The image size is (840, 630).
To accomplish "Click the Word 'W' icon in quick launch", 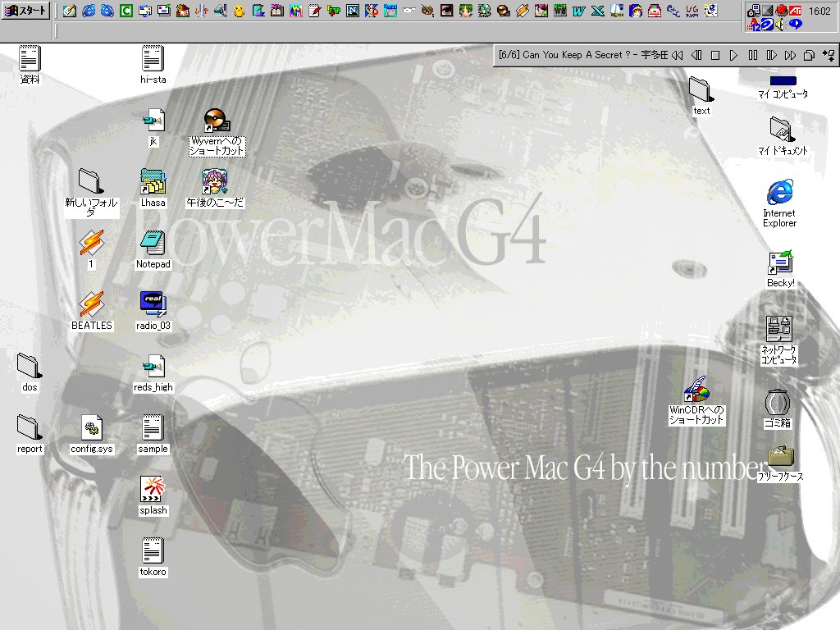I will [x=579, y=11].
